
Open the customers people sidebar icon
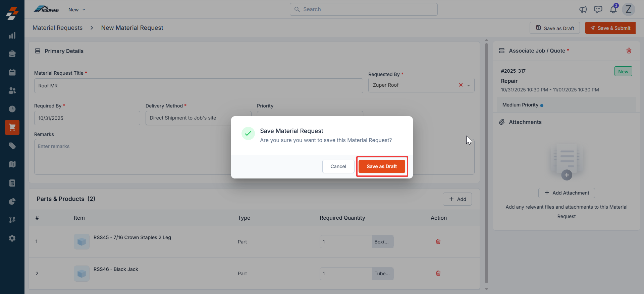click(12, 90)
